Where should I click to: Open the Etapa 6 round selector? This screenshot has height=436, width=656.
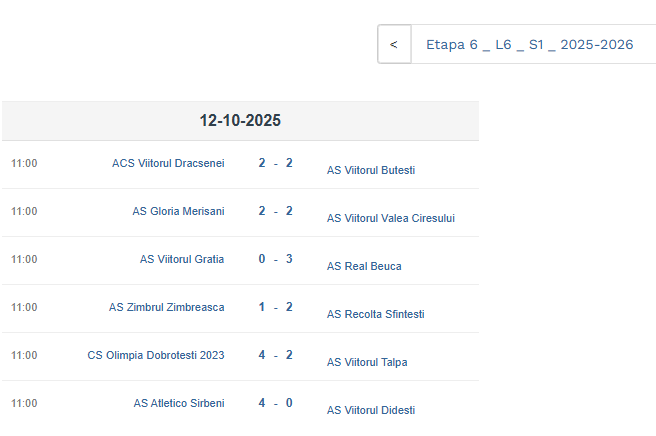pos(529,45)
